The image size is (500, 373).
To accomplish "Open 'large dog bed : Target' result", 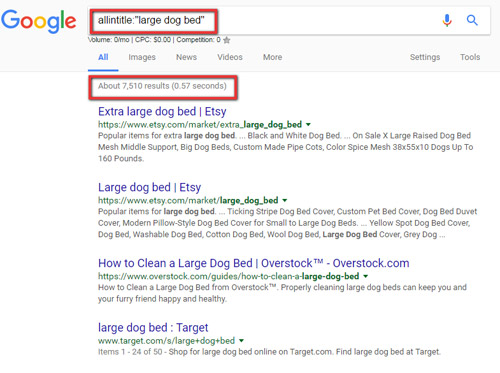I will coord(153,328).
